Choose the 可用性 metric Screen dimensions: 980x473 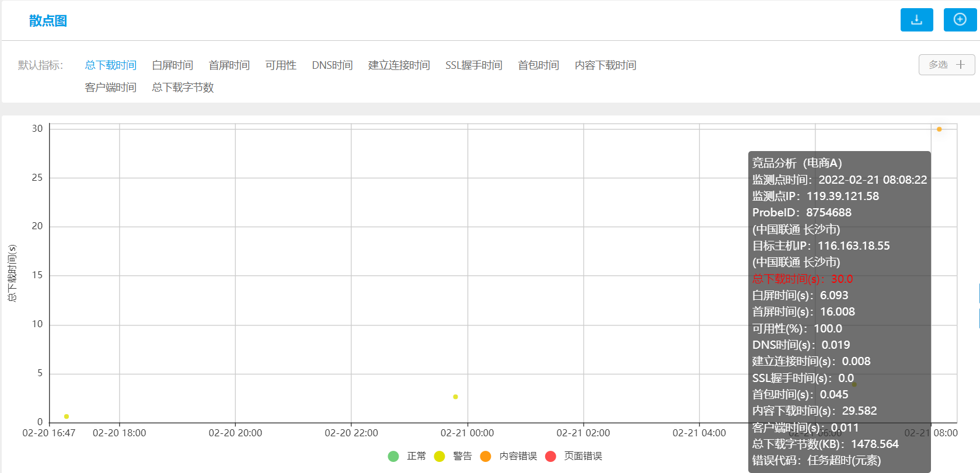click(280, 65)
